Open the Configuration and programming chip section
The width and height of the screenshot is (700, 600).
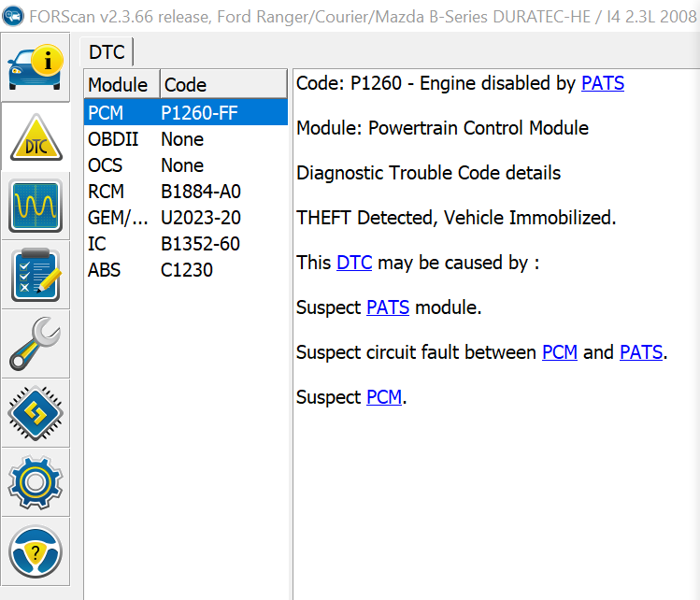click(36, 413)
